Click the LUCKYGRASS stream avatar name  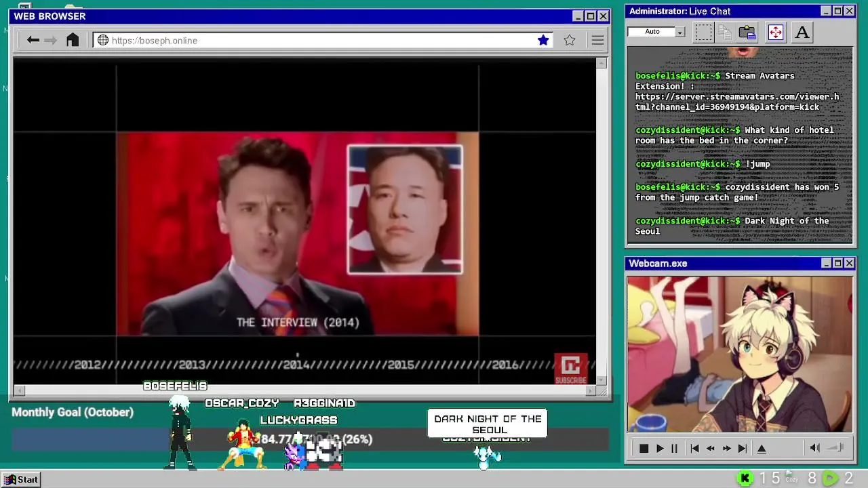(x=298, y=420)
